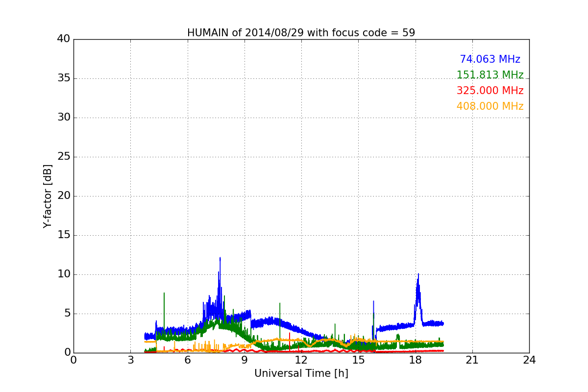Click the y-axis tick label '40'
Screen dimensions: 588x392
point(64,39)
